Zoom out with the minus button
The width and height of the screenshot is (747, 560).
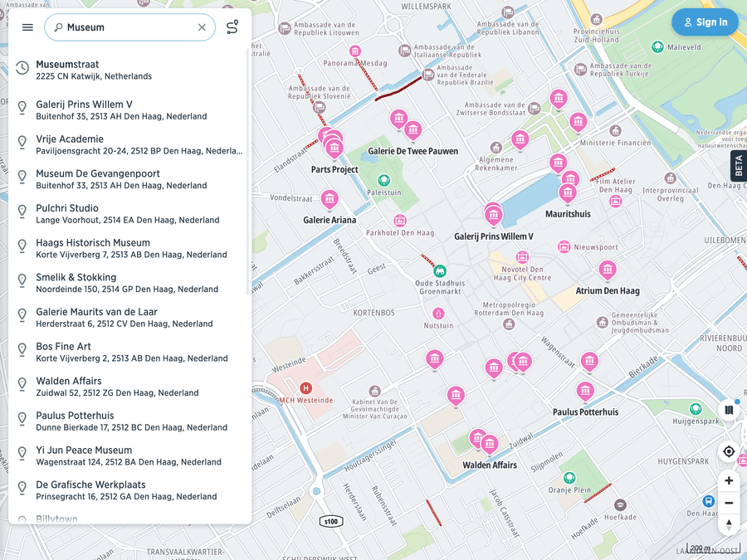click(729, 503)
